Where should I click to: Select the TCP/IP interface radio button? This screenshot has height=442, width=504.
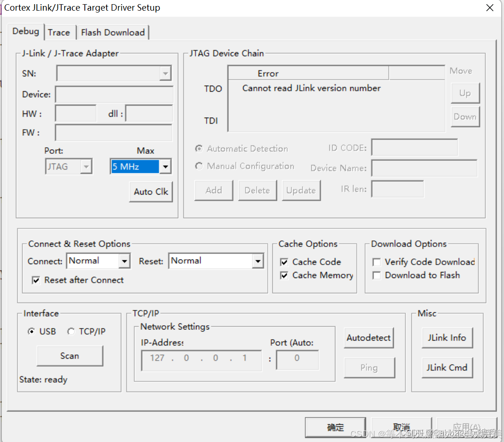pos(71,331)
